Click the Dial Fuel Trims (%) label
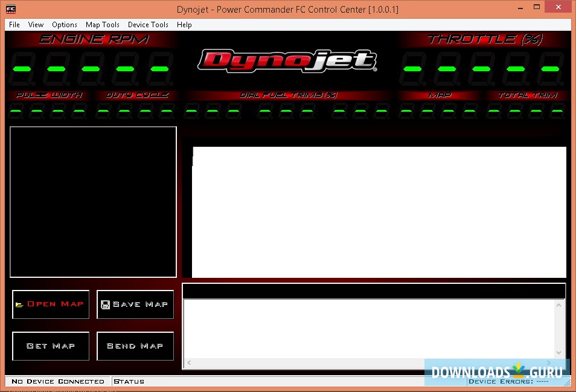This screenshot has width=576, height=392. tap(289, 95)
